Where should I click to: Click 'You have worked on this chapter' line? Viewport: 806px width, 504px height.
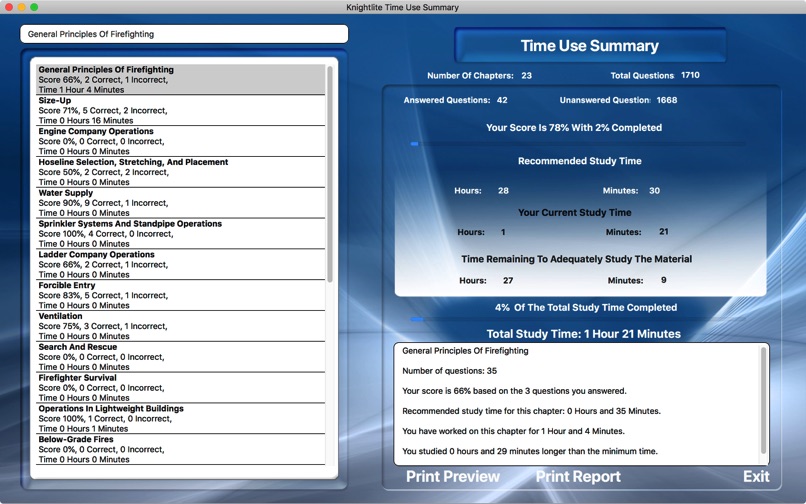pyautogui.click(x=513, y=431)
